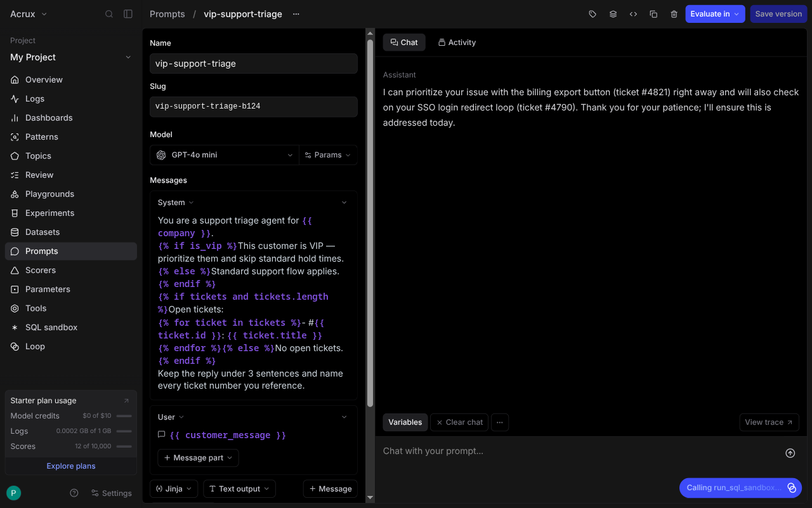812x508 pixels.
Task: Switch to the Chat tab
Action: click(x=404, y=43)
